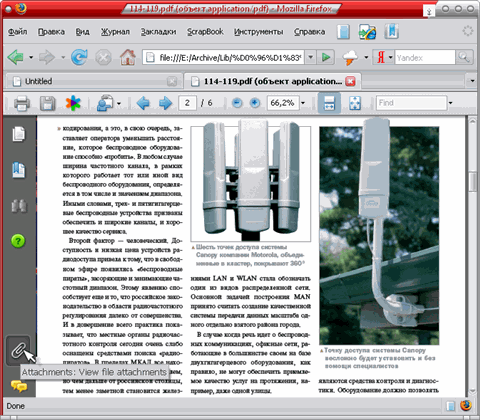The height and width of the screenshot is (420, 480).
Task: Open the Find options dropdown arrow
Action: click(451, 103)
